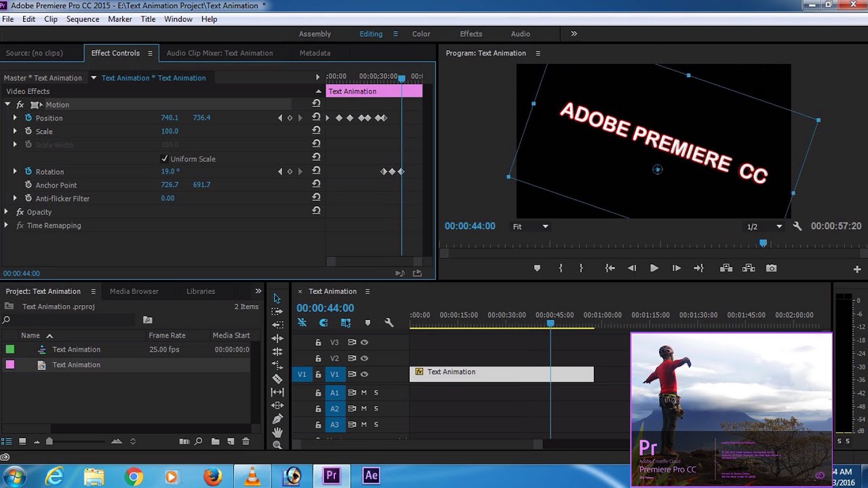Activate the Razor tool

(x=277, y=379)
